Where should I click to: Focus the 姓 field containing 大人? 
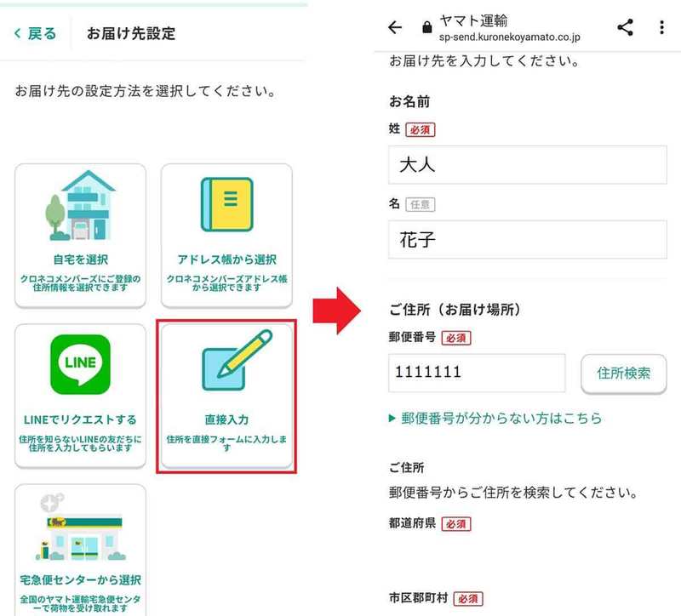tap(527, 165)
